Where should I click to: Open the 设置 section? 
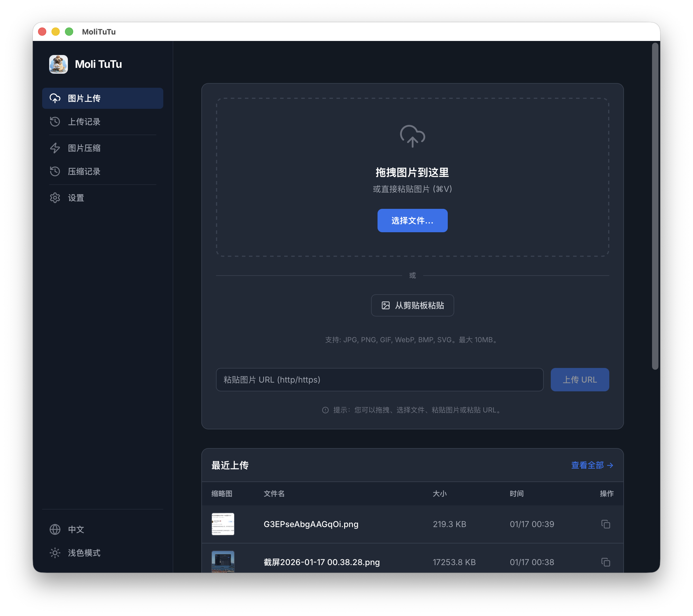click(76, 197)
